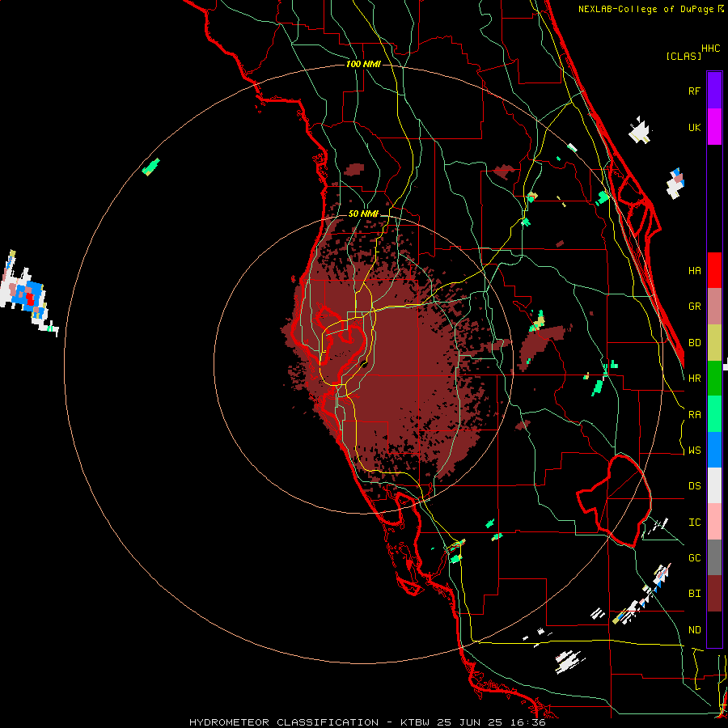Viewport: 728px width, 728px height.
Task: Click the storm cell with red hail core offshore west
Action: pos(28,294)
